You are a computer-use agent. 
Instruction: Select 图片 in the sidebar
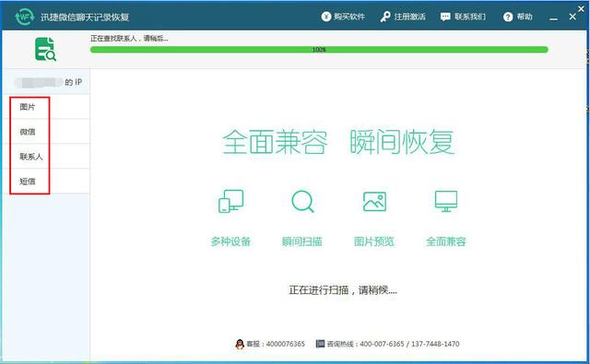point(47,107)
